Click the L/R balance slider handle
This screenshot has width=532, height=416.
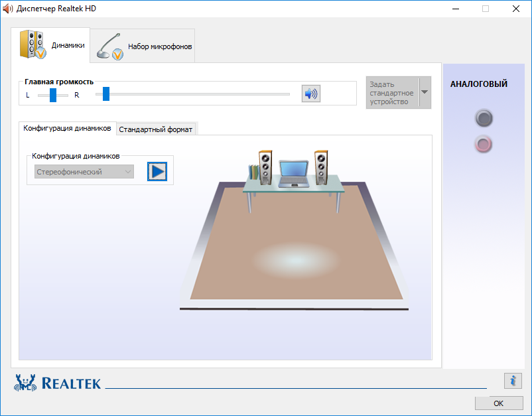click(x=53, y=95)
